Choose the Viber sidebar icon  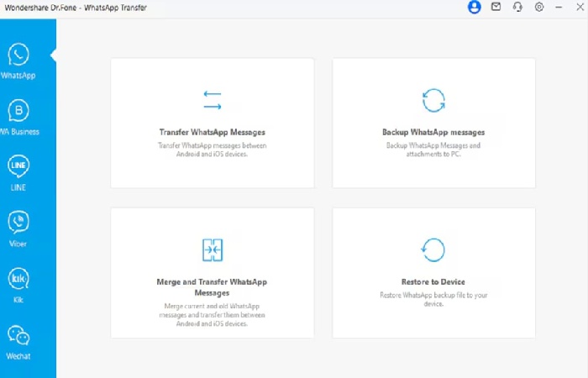click(x=18, y=222)
